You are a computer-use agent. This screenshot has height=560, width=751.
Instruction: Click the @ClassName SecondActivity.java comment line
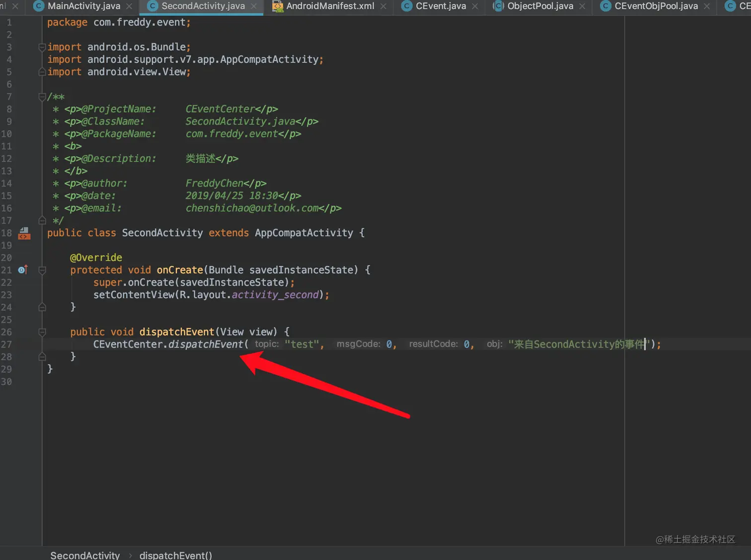pyautogui.click(x=186, y=122)
